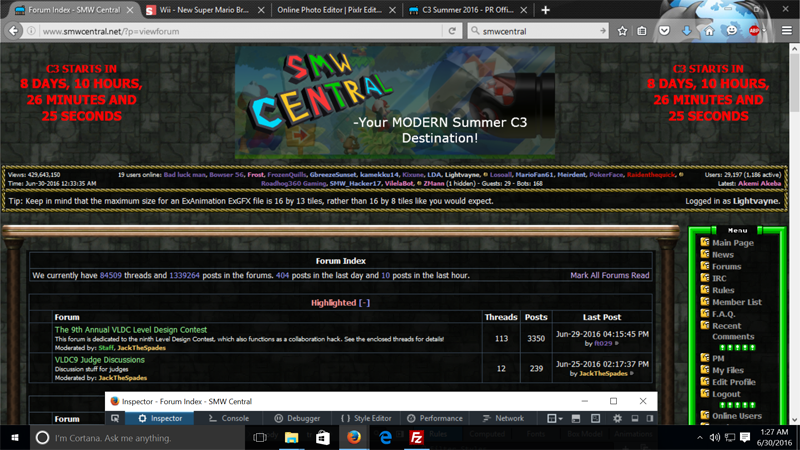Bookmark this page with the star icon

(622, 31)
